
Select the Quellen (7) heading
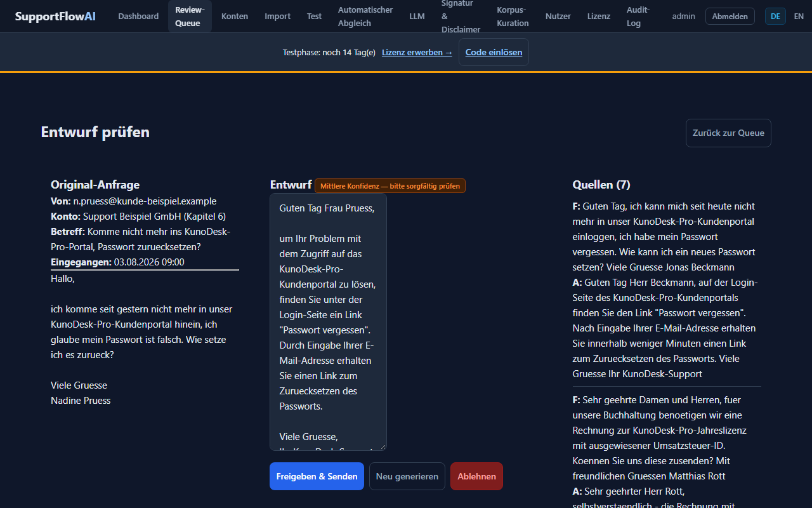pos(601,185)
